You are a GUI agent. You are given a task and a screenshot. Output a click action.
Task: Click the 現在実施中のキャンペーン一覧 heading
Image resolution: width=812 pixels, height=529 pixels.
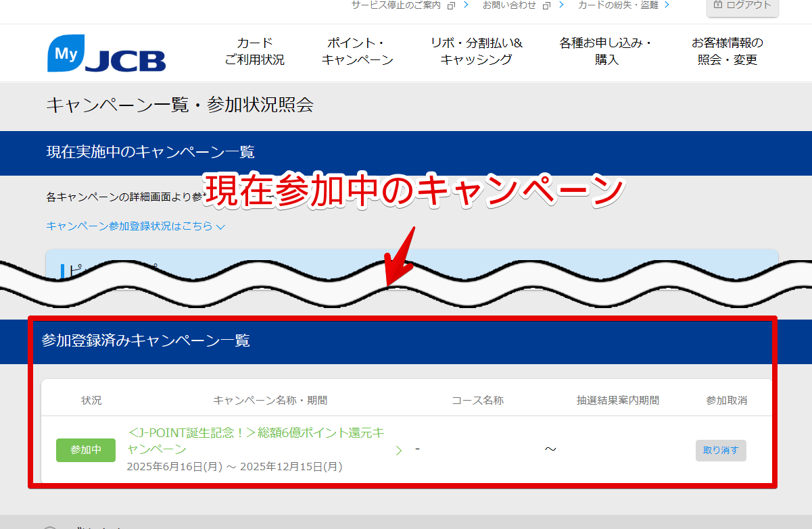point(150,152)
